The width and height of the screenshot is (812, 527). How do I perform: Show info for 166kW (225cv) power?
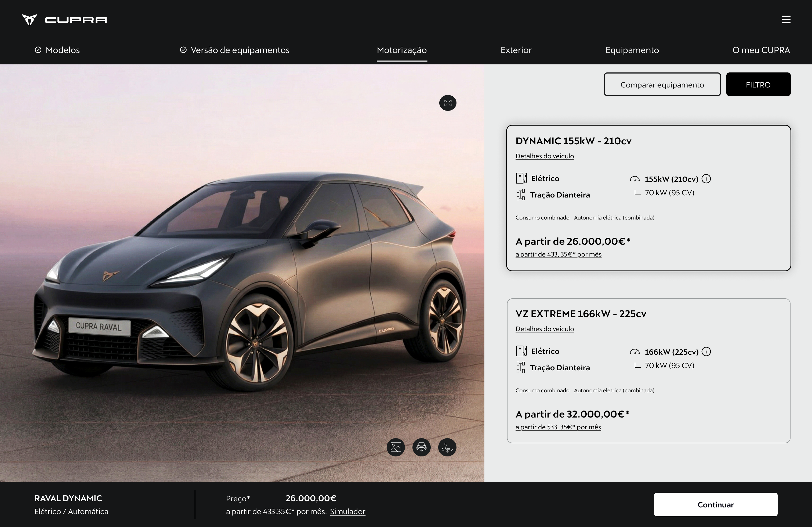(x=706, y=352)
